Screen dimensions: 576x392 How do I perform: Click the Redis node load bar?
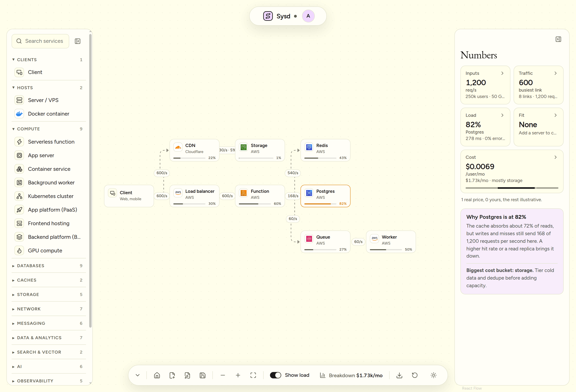click(320, 158)
